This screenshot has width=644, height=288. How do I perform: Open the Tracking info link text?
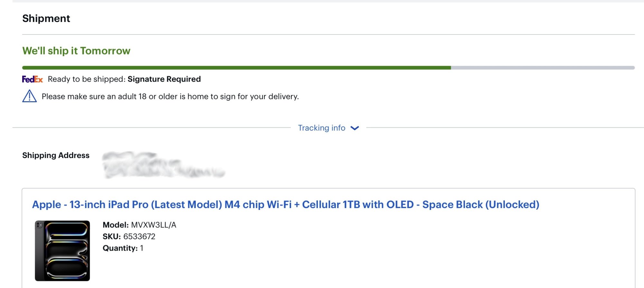pos(321,128)
